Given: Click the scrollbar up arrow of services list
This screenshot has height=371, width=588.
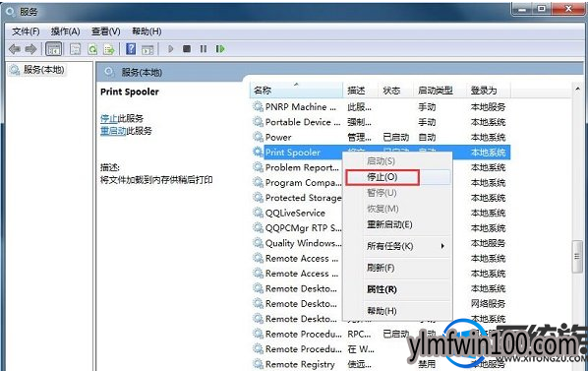Looking at the screenshot, I should (577, 89).
